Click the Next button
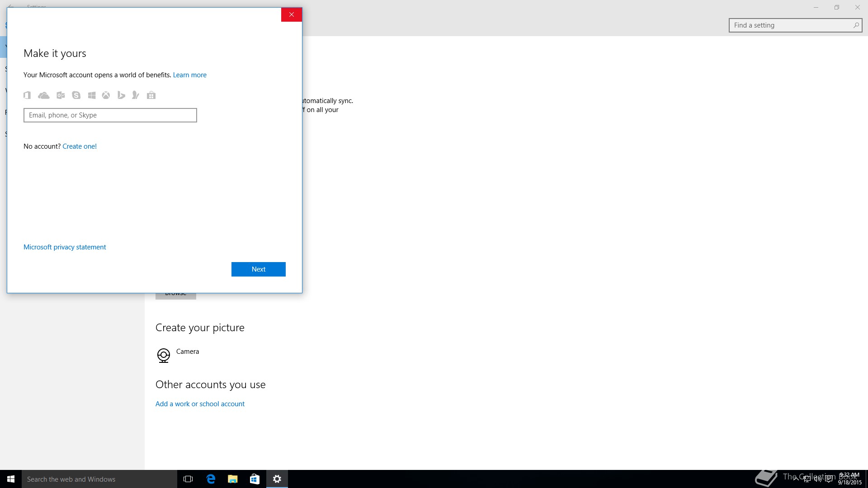The image size is (868, 488). (259, 269)
